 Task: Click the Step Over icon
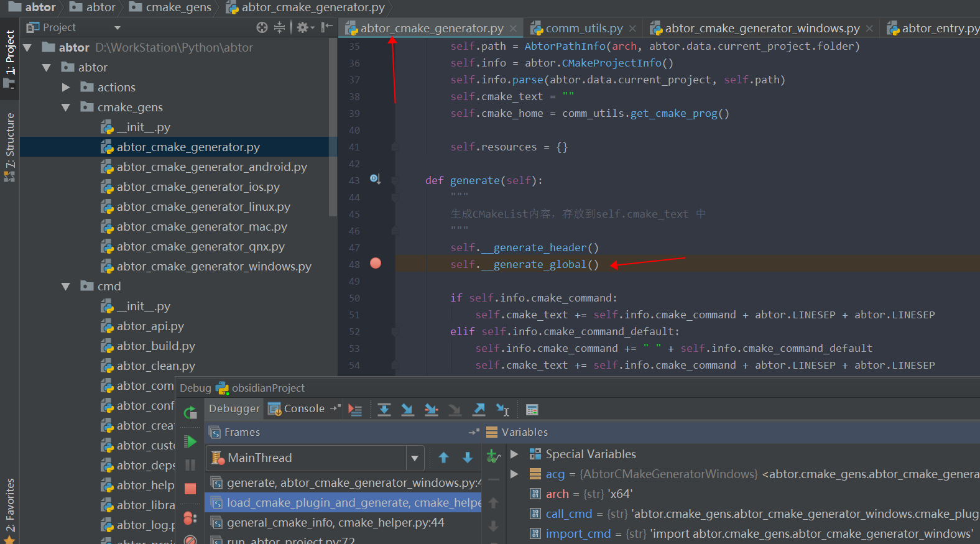point(384,409)
